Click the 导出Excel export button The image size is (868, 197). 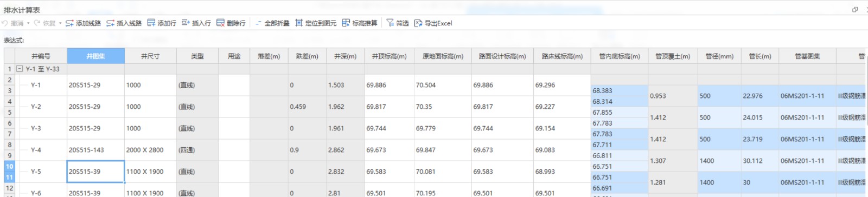(x=433, y=23)
